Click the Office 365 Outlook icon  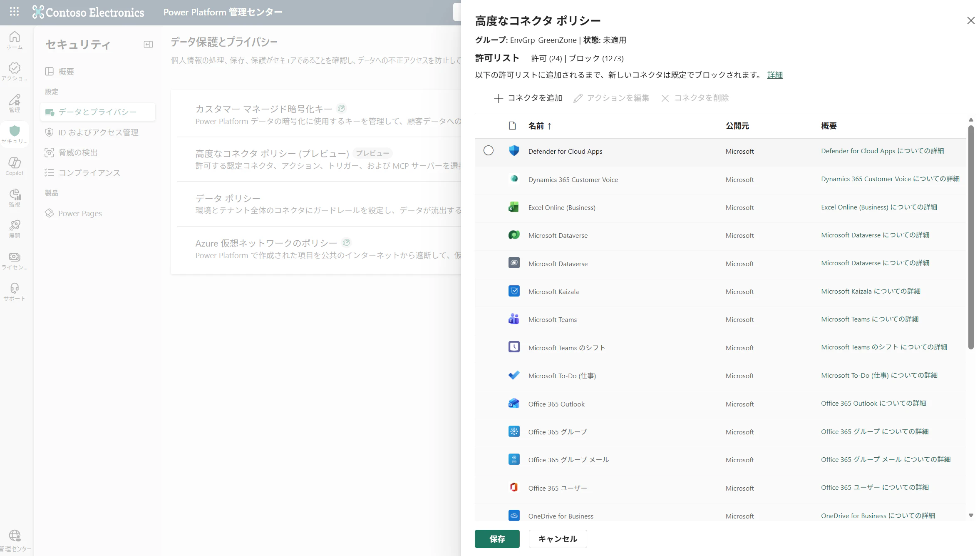[x=514, y=403]
